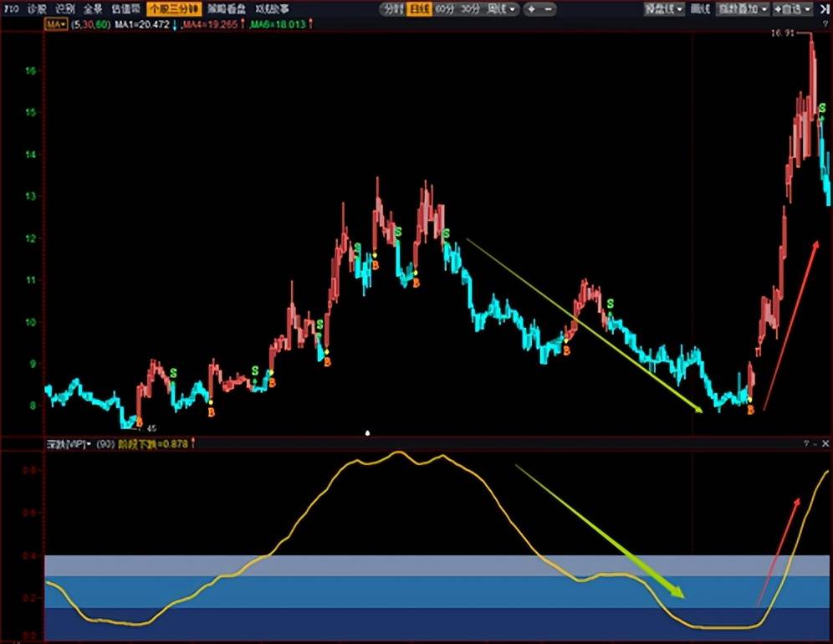Click the white panel divider handle dot

pos(368,433)
